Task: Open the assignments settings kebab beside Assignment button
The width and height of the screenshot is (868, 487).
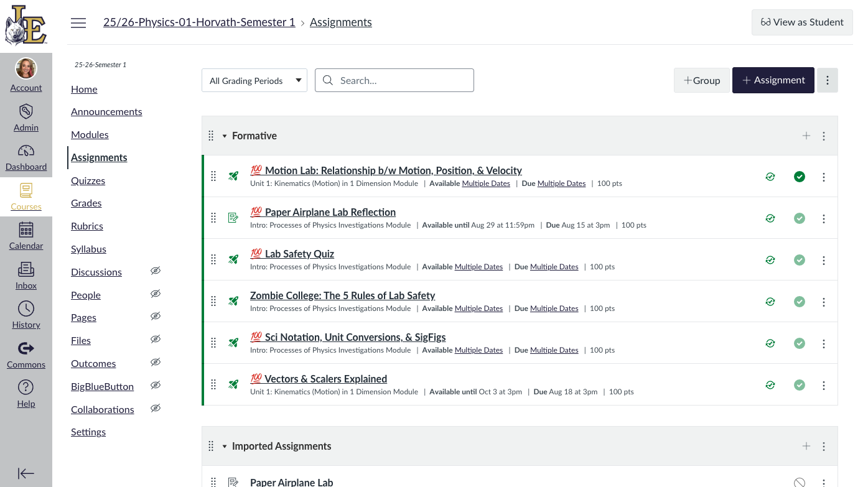Action: [x=828, y=80]
